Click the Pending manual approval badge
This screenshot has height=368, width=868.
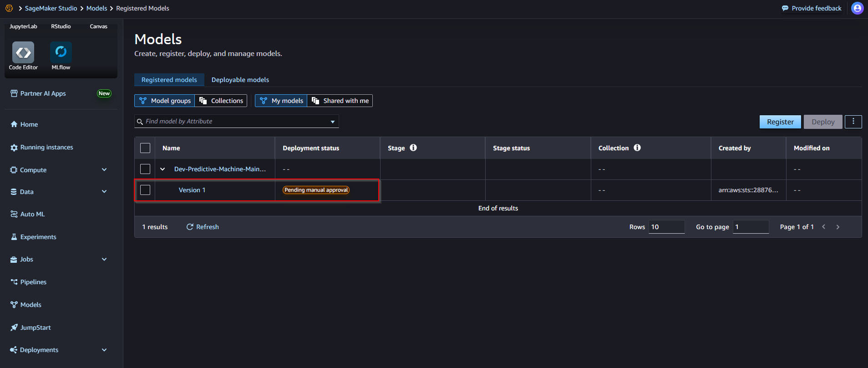(x=316, y=190)
